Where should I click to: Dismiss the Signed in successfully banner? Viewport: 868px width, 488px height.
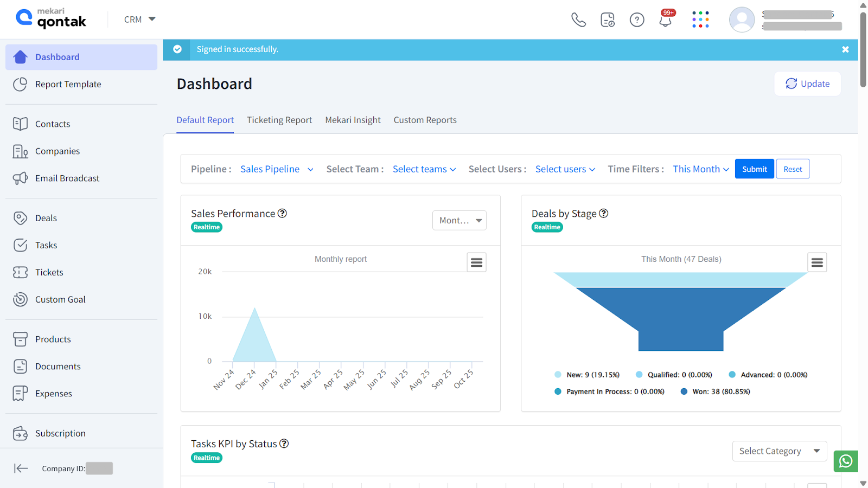[x=845, y=49]
